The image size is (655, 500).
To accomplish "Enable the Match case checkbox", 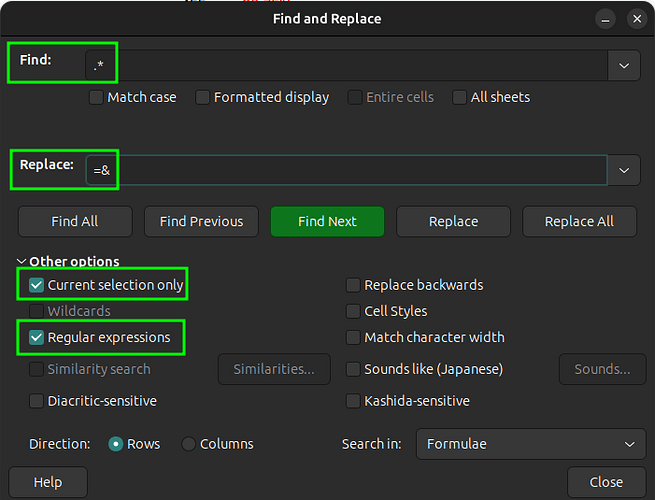I will point(97,97).
